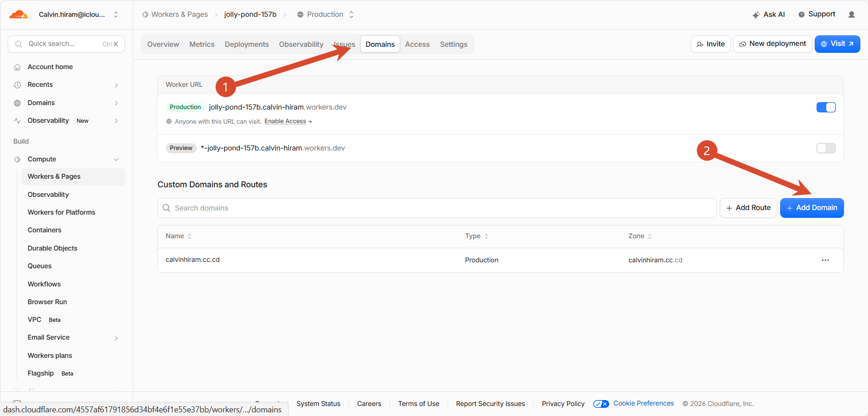The width and height of the screenshot is (868, 416).
Task: Focus the Search domains field
Action: tap(437, 208)
